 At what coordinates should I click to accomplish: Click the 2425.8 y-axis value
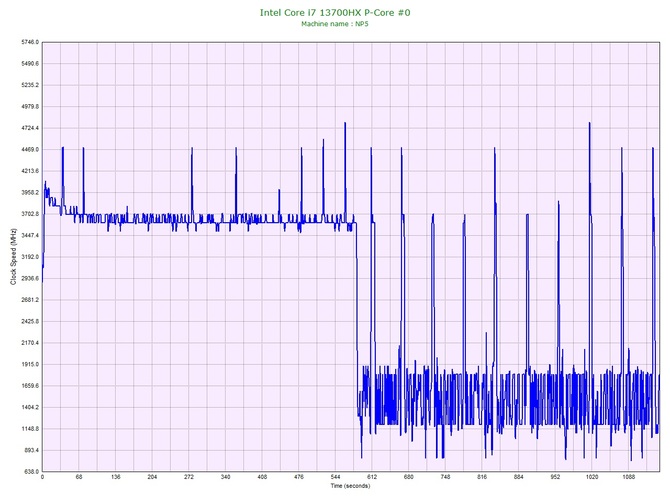point(30,321)
